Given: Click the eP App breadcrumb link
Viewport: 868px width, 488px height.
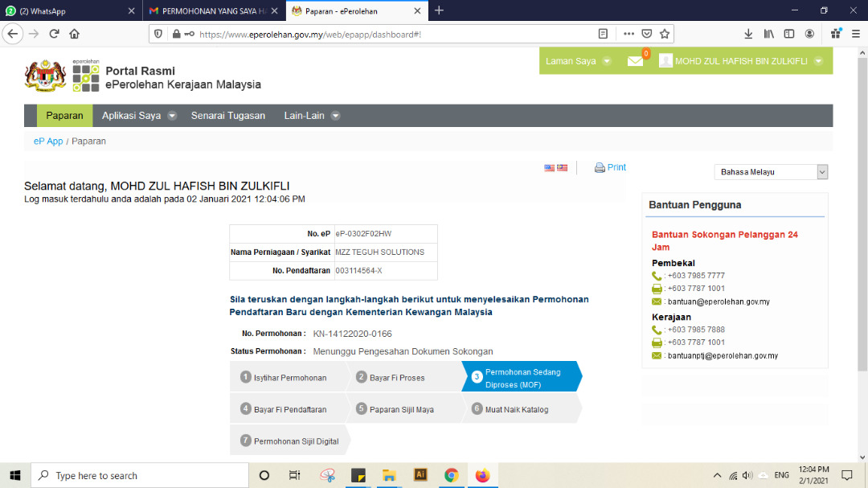Looking at the screenshot, I should pyautogui.click(x=48, y=141).
